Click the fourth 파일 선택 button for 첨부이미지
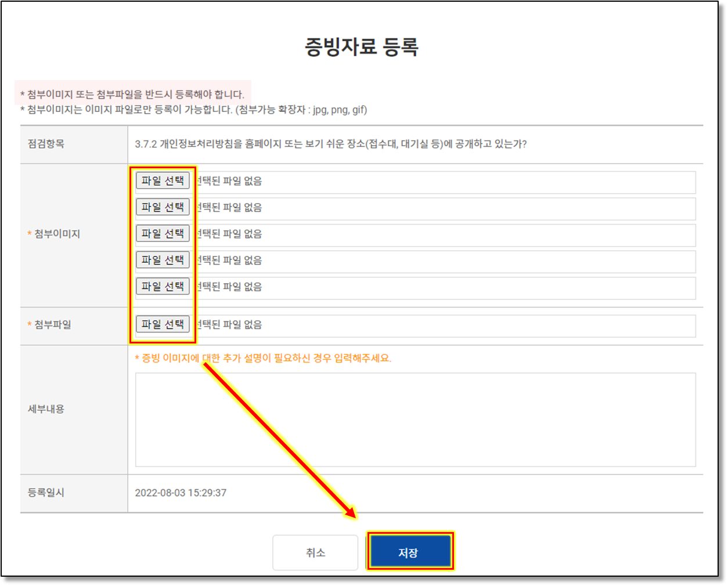Viewport: 728px width, 586px height. pos(163,260)
